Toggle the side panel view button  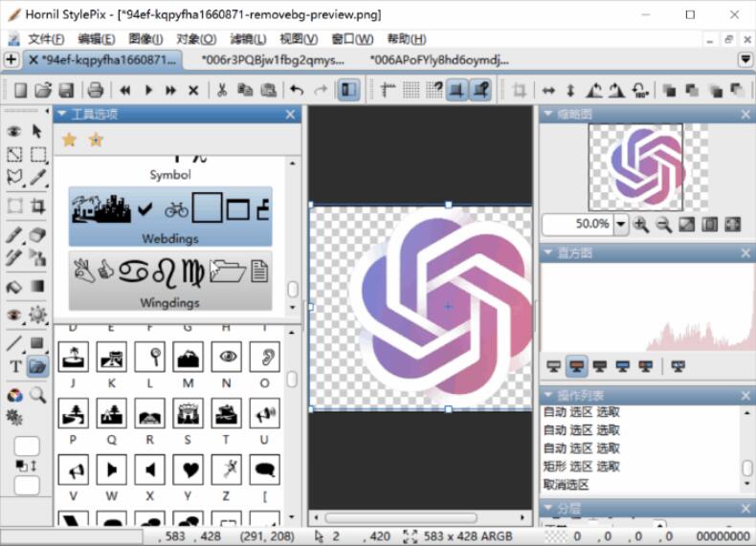point(348,90)
